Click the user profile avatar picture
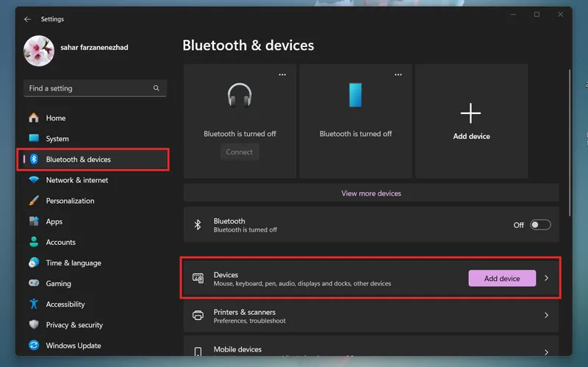This screenshot has height=367, width=588. [39, 51]
